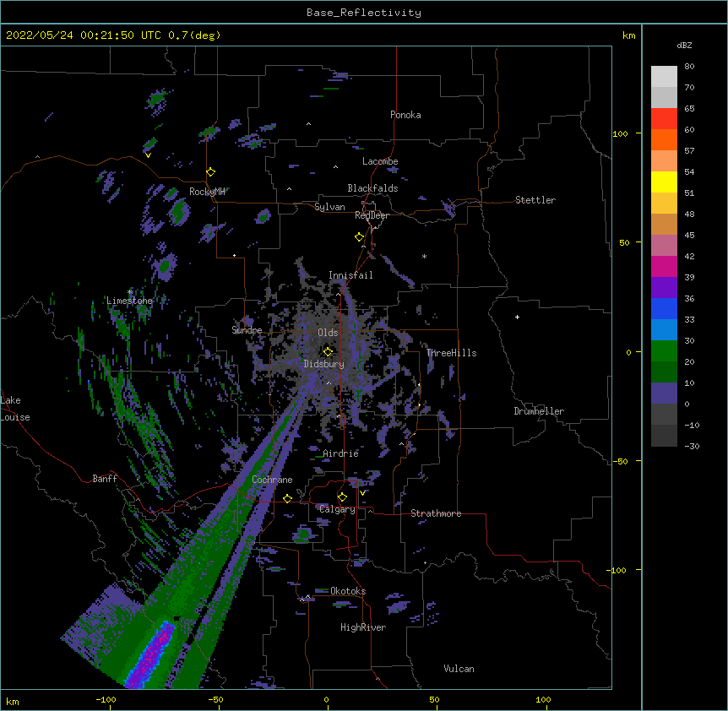Click the 100 tick on the right vertical axis
The height and width of the screenshot is (711, 728).
[620, 133]
